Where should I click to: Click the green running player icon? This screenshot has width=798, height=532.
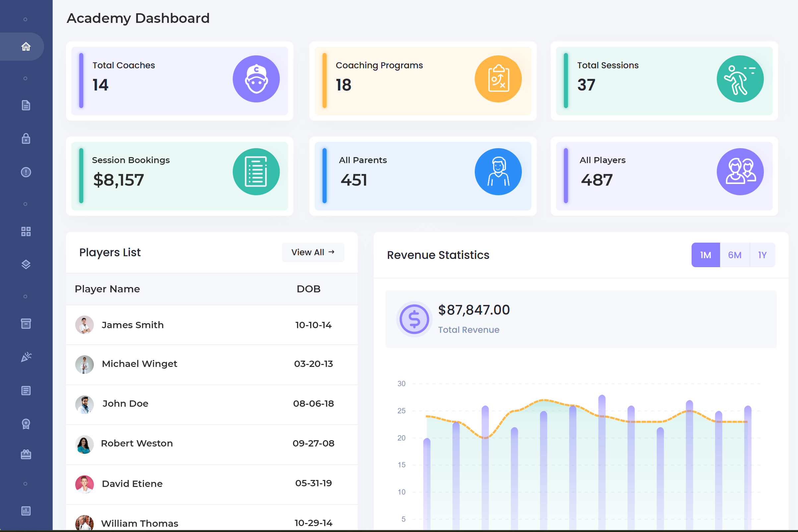click(740, 79)
